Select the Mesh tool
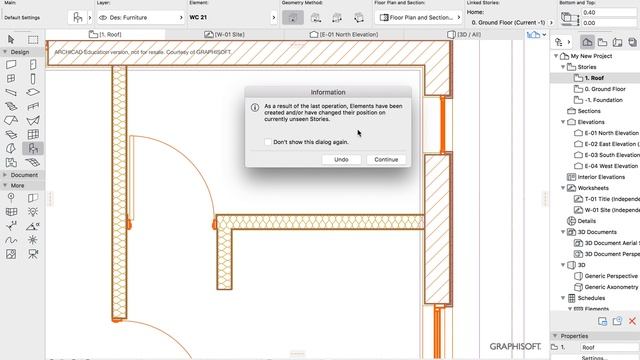 click(x=33, y=162)
